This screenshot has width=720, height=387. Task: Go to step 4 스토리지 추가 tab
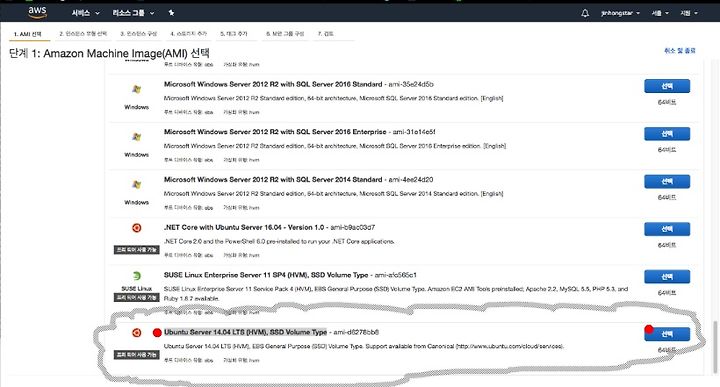[x=189, y=34]
